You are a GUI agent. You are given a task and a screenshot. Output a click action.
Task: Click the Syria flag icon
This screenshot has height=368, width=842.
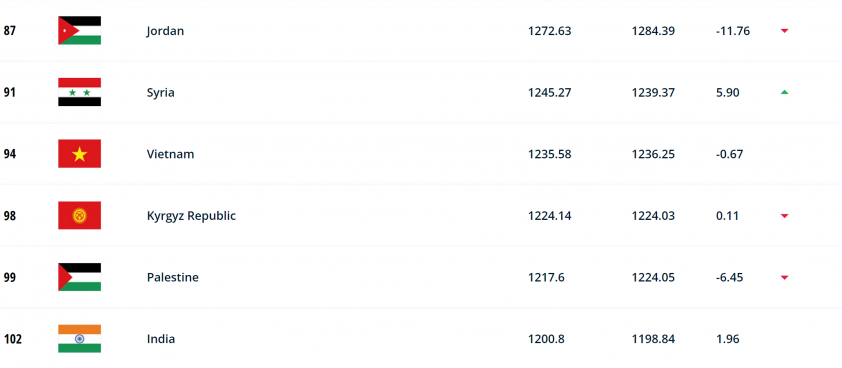(x=79, y=92)
